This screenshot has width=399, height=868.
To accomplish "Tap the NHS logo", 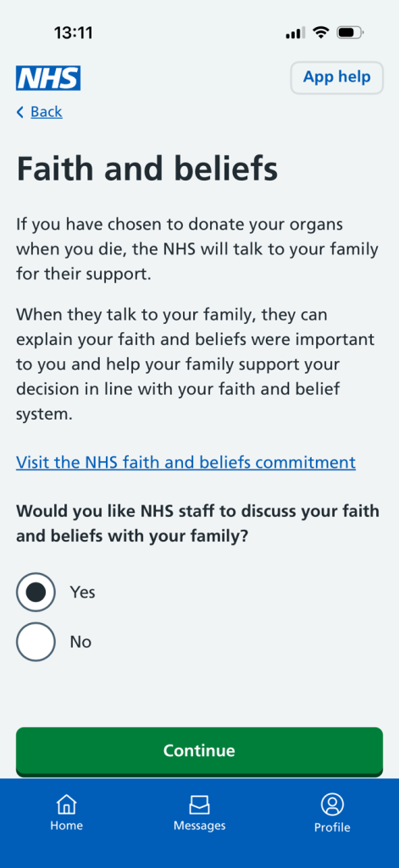I will coord(48,78).
